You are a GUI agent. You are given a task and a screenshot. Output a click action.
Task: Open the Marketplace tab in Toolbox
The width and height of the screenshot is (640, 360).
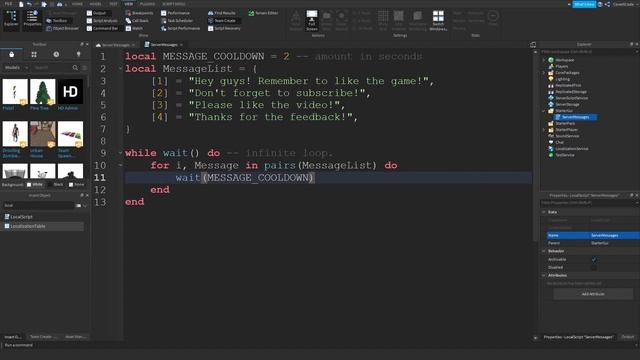(11, 54)
